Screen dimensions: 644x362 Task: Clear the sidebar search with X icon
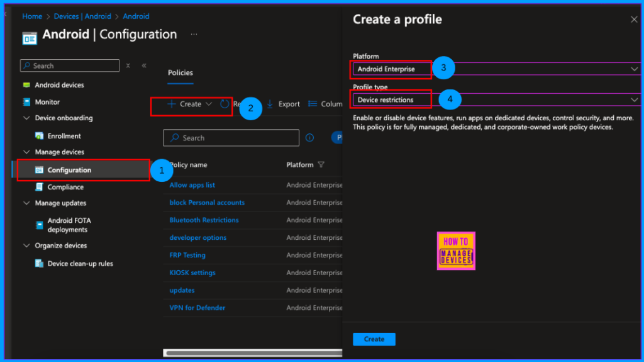128,66
